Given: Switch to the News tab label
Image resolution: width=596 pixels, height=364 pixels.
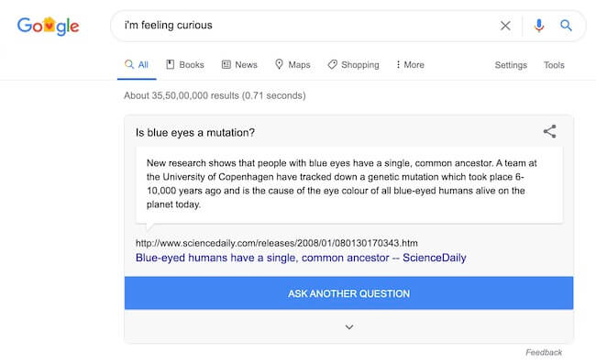Looking at the screenshot, I should tap(246, 64).
